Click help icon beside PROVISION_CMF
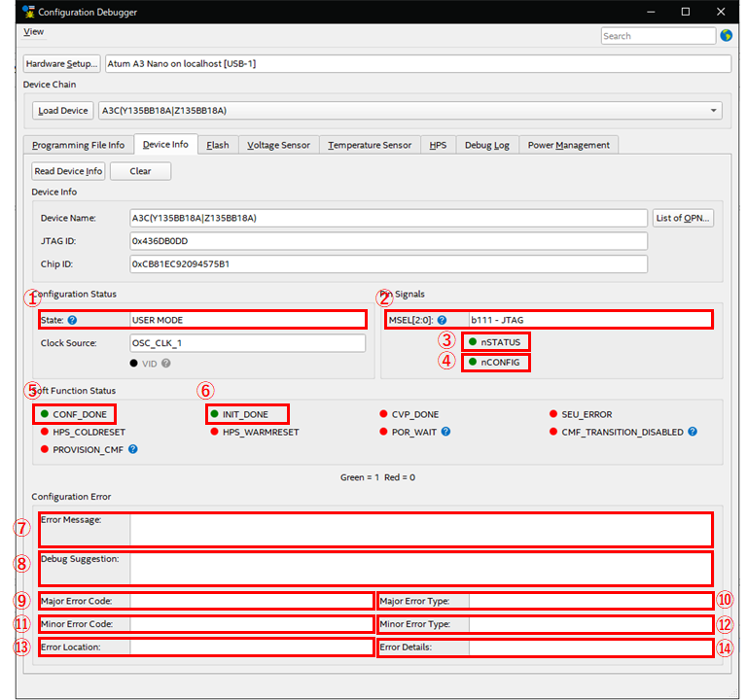This screenshot has height=700, width=747. click(132, 449)
